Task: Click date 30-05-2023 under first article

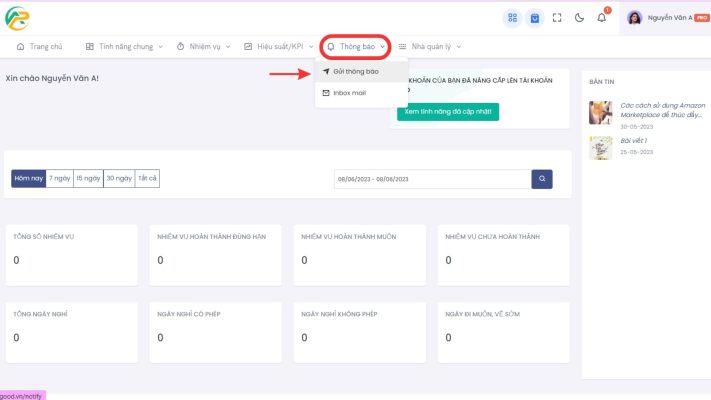Action: 637,127
